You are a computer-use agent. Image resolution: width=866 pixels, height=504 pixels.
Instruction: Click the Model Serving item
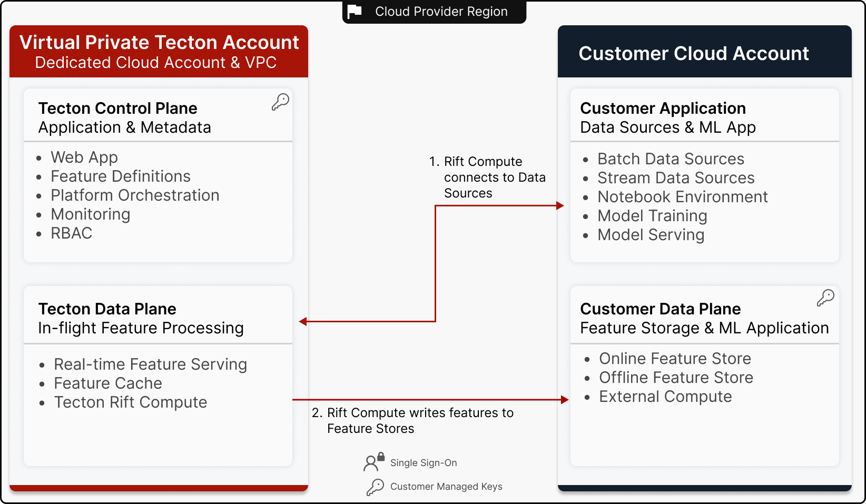coord(651,235)
